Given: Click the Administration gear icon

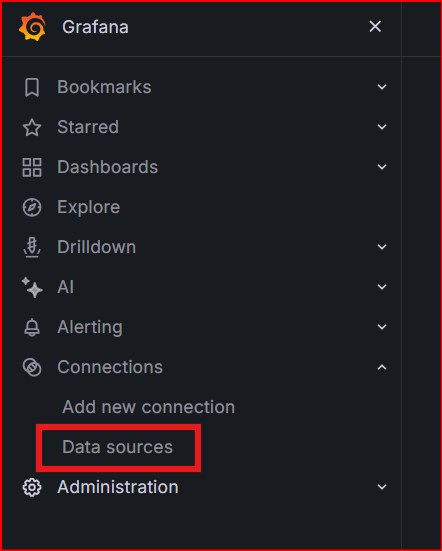Looking at the screenshot, I should [x=32, y=487].
